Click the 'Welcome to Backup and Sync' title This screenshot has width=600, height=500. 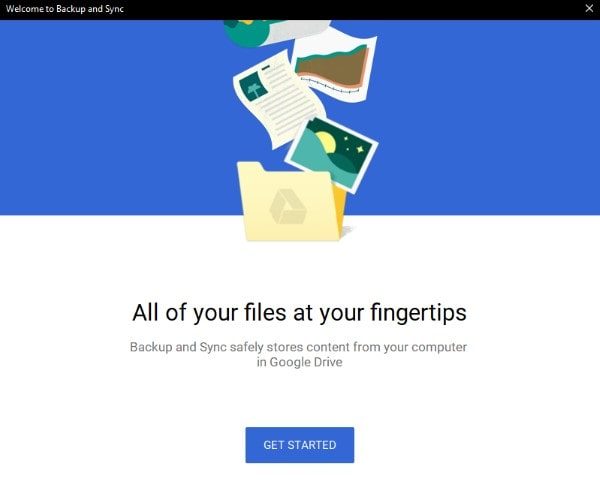(65, 9)
